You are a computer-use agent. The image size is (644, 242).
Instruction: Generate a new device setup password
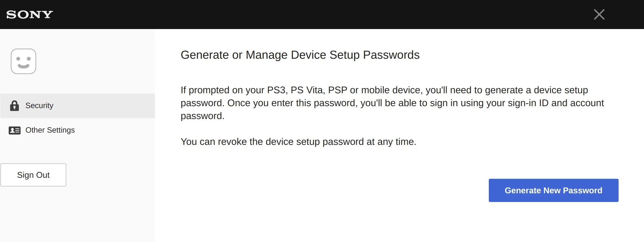point(553,190)
